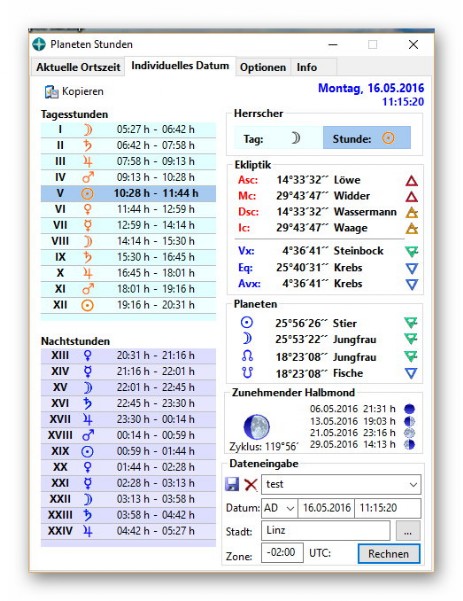Click the new moon icon for 06.05.2016
Viewport: 463px width, 601px height.
[x=409, y=409]
